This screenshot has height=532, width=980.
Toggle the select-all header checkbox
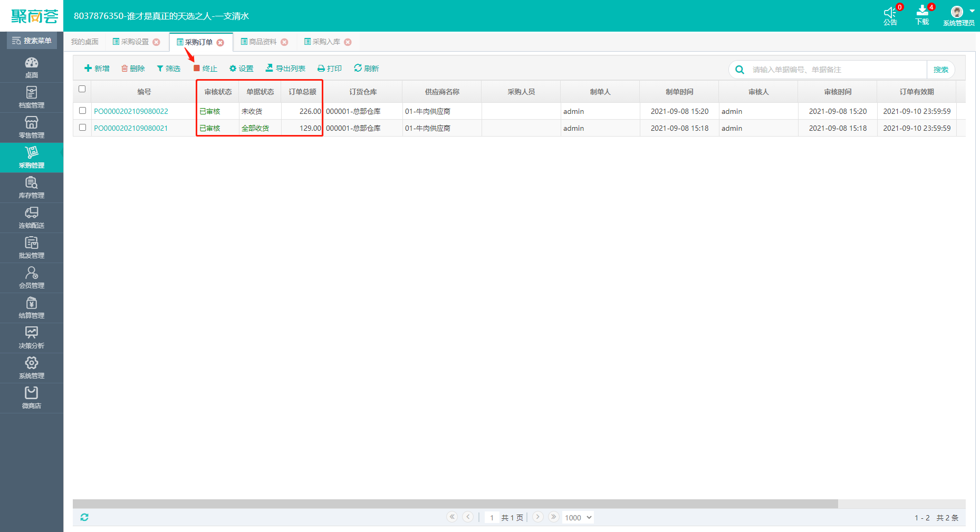(x=82, y=89)
